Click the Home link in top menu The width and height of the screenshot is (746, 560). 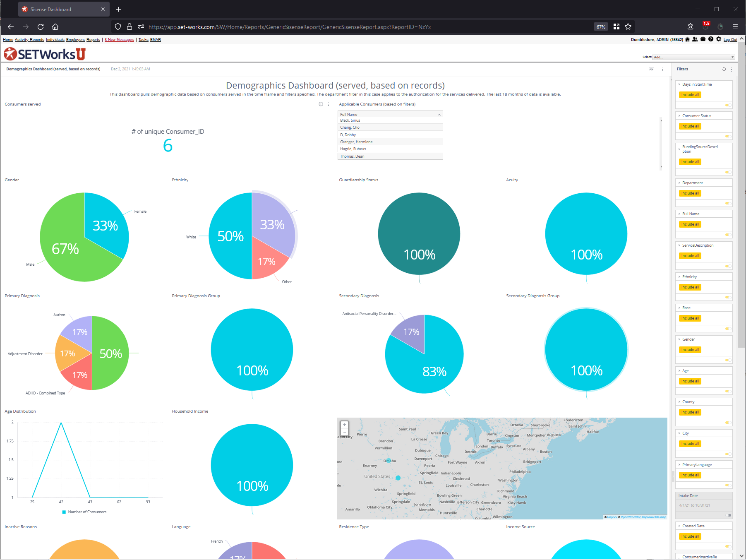(8, 40)
